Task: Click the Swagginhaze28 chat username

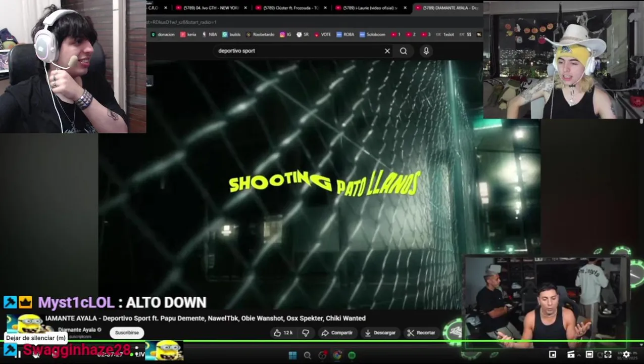Action: click(x=76, y=350)
